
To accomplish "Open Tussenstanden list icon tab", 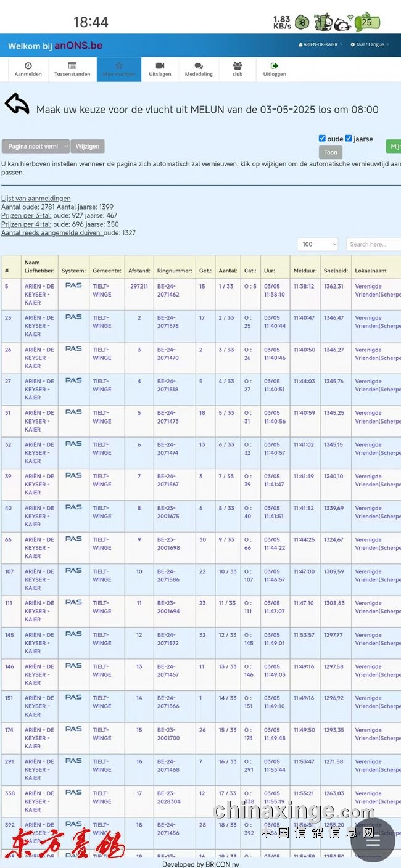I will 72,70.
